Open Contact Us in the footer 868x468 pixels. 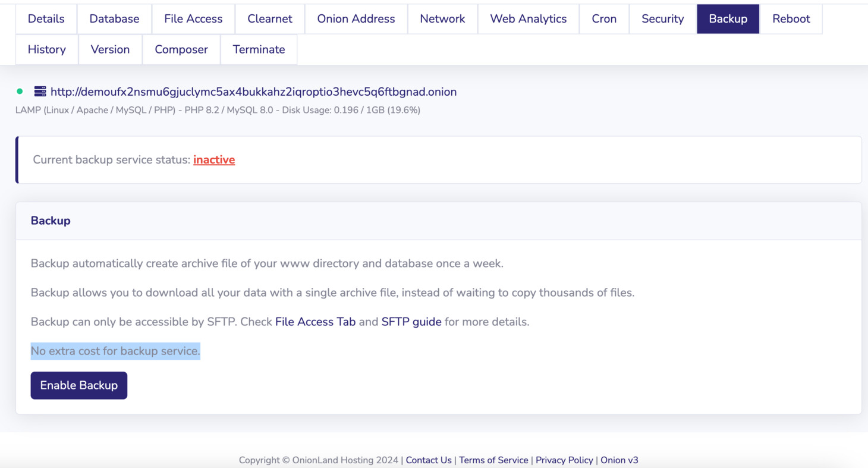click(x=429, y=460)
